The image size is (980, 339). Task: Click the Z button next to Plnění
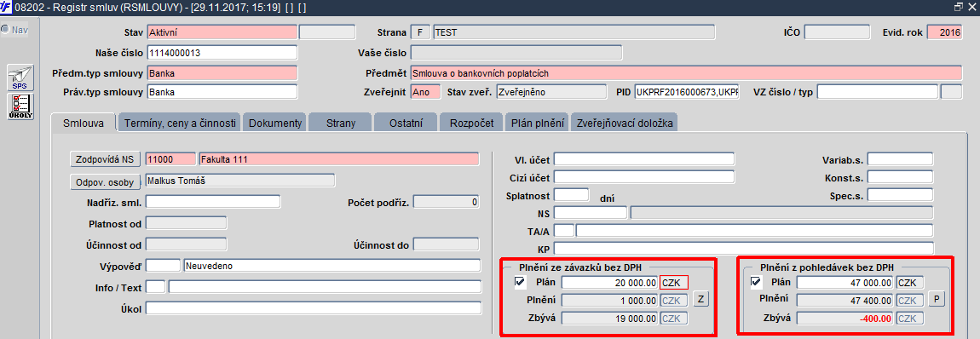point(701,299)
